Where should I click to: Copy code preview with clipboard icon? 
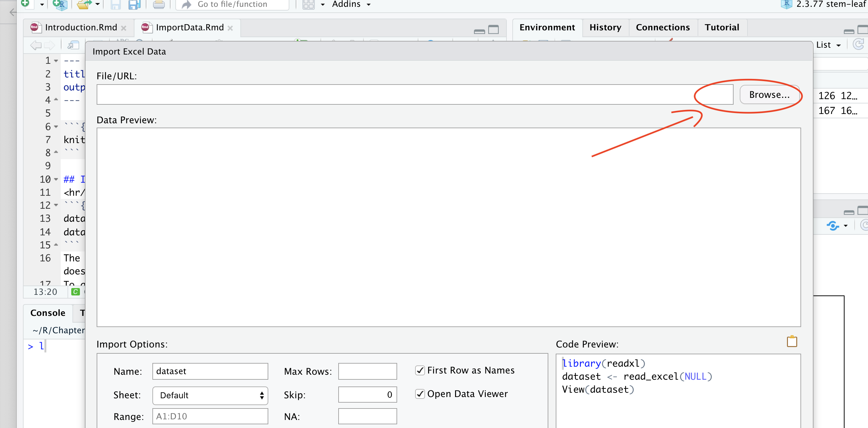[791, 342]
